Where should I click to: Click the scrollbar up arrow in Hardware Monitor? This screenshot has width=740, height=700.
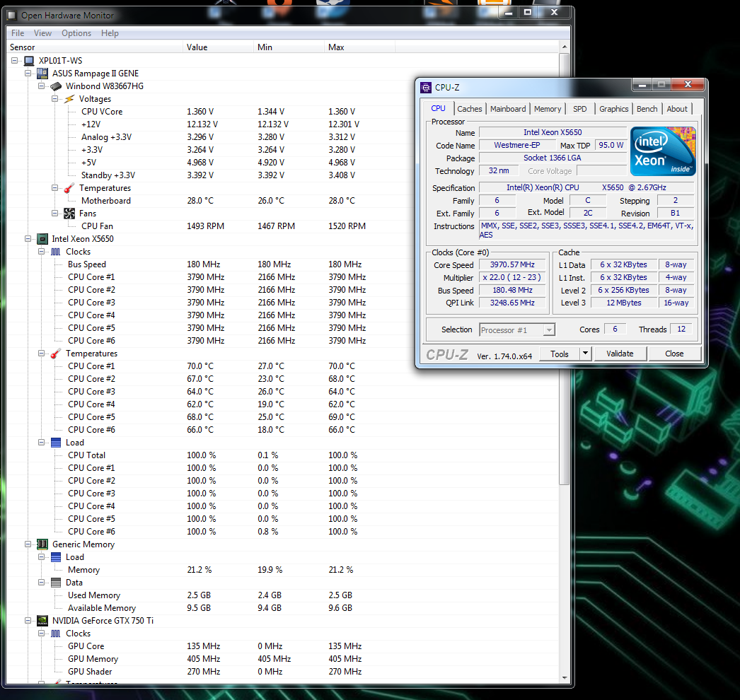[x=565, y=47]
